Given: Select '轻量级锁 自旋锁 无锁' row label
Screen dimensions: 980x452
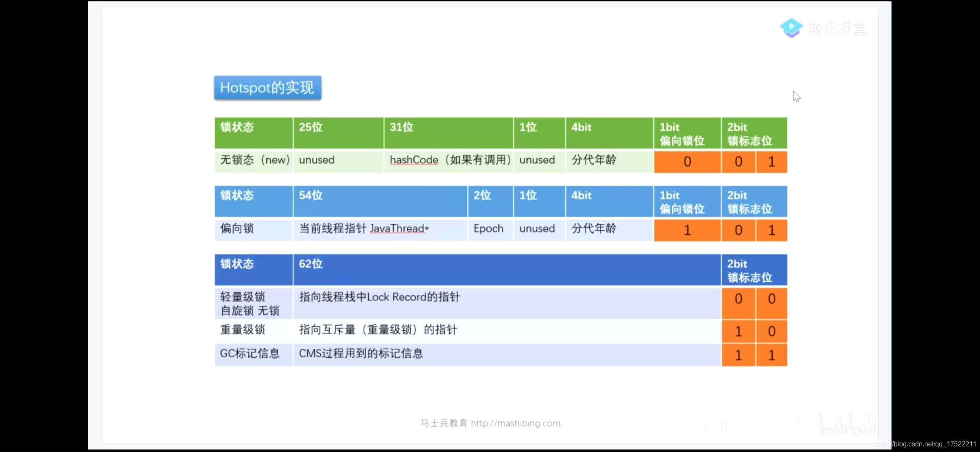Looking at the screenshot, I should (x=254, y=303).
